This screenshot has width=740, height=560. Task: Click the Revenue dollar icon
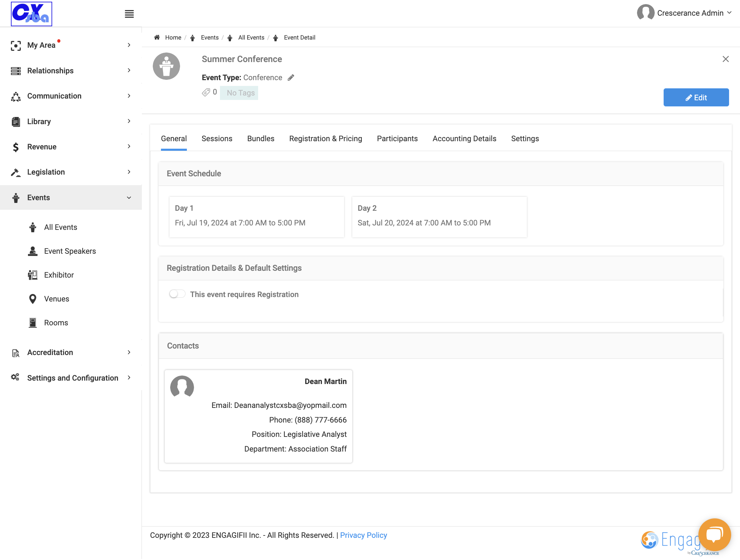point(16,147)
